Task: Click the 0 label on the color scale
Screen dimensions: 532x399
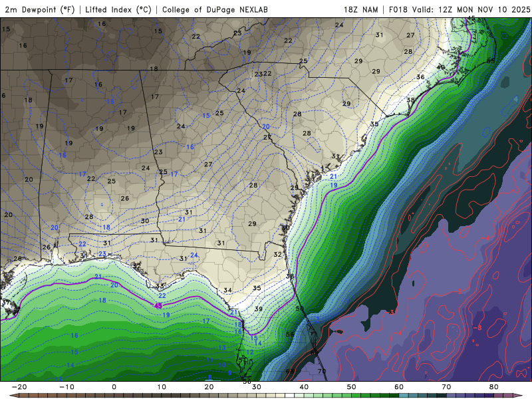Action: point(114,387)
